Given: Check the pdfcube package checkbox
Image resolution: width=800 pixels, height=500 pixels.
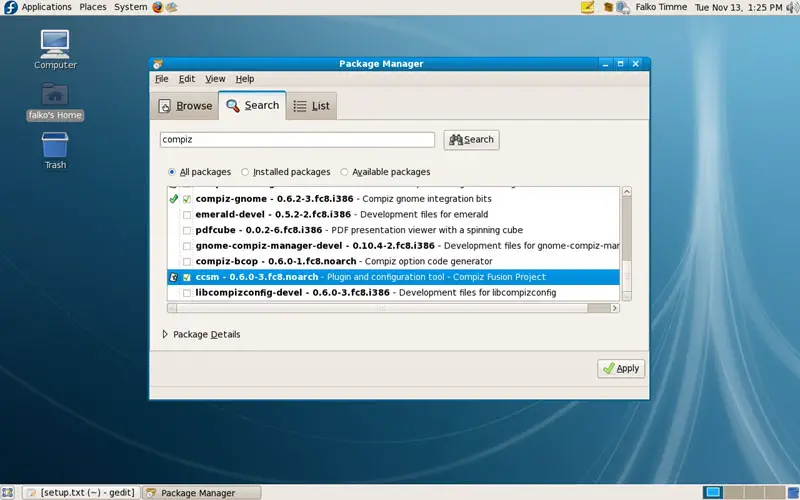Looking at the screenshot, I should [x=187, y=231].
